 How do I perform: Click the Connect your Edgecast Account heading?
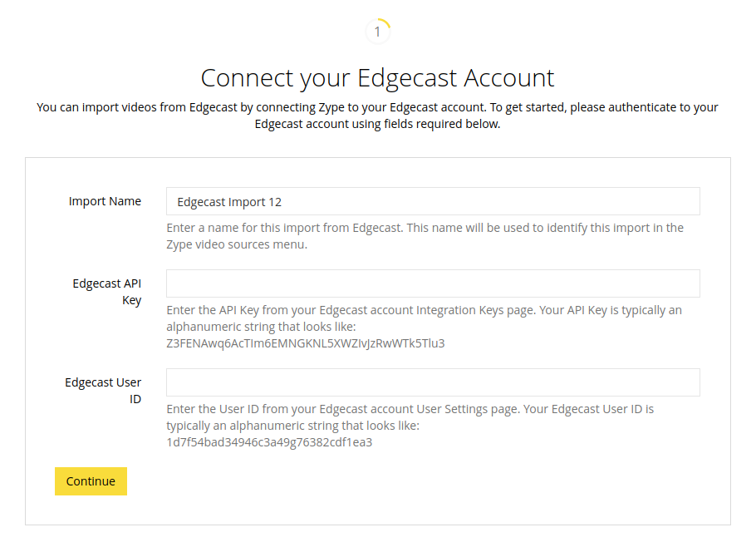pos(377,77)
